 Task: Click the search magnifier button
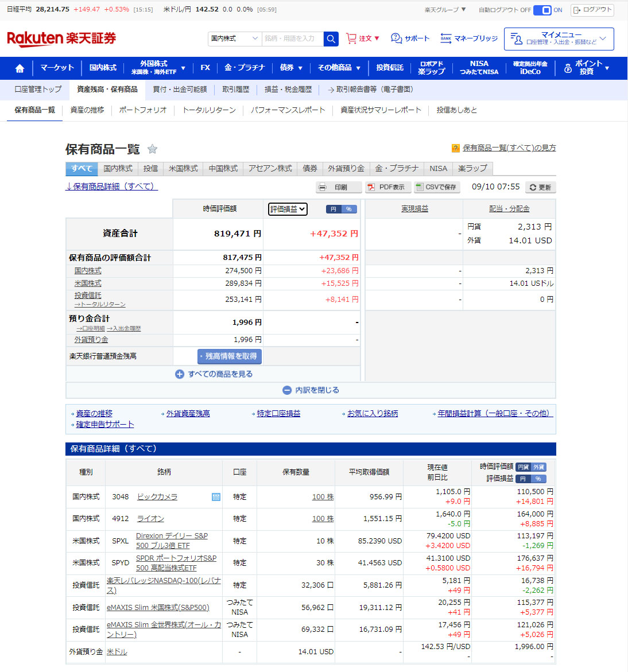[331, 38]
